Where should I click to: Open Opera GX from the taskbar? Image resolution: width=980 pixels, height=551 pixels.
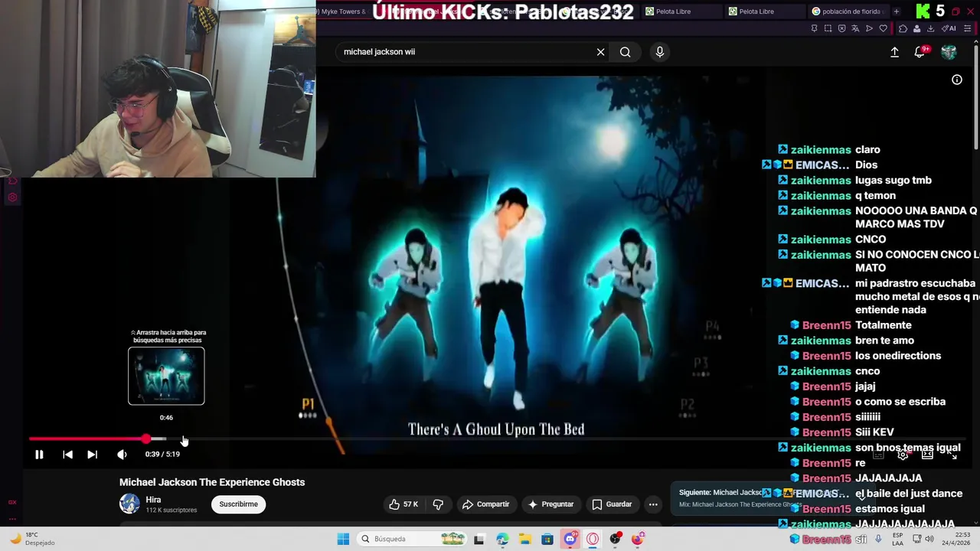593,539
